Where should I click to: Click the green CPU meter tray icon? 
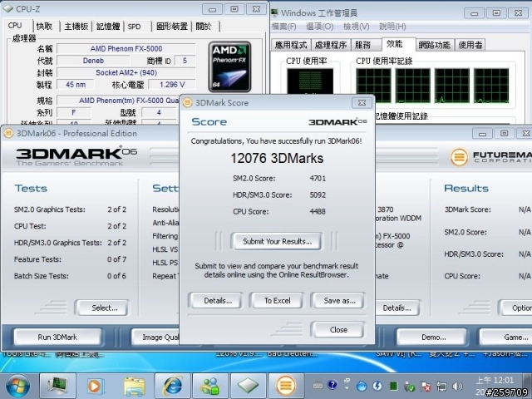[x=393, y=386]
